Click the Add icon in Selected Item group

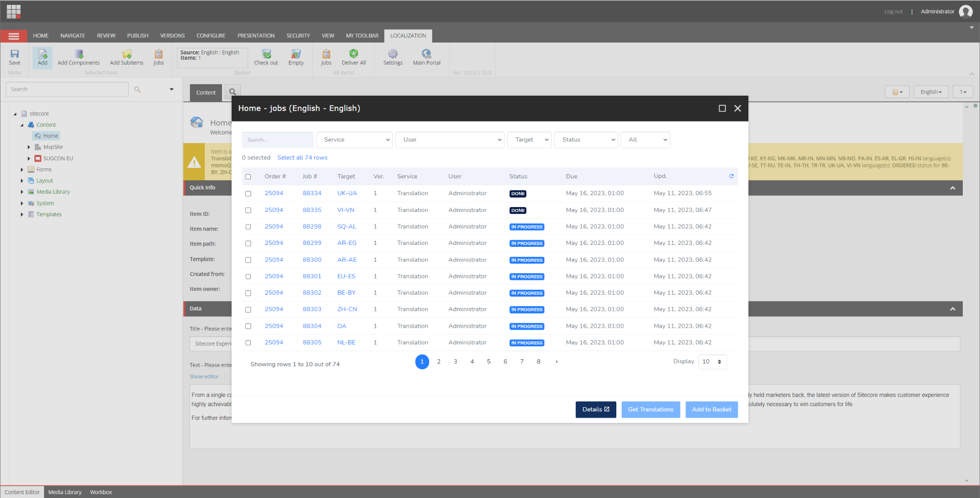coord(43,54)
